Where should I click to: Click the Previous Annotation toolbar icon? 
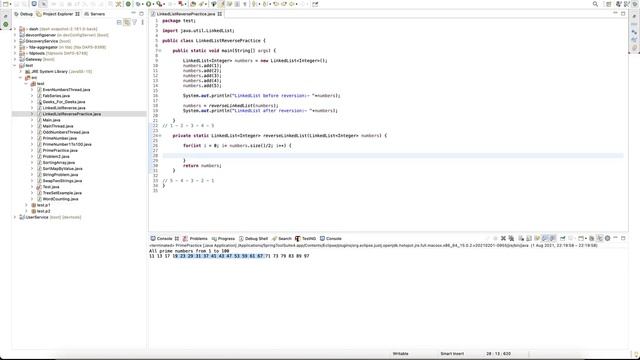point(264,4)
